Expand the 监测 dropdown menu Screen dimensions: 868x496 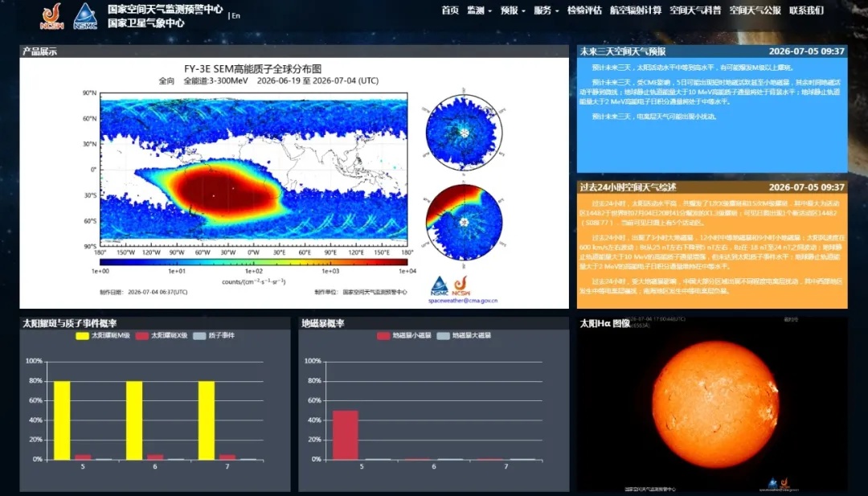[479, 10]
